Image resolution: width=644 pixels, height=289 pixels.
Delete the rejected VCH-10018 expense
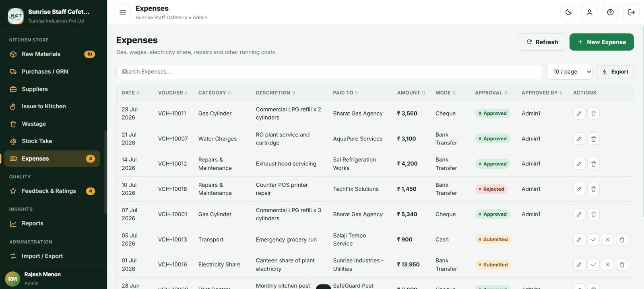coord(593,189)
